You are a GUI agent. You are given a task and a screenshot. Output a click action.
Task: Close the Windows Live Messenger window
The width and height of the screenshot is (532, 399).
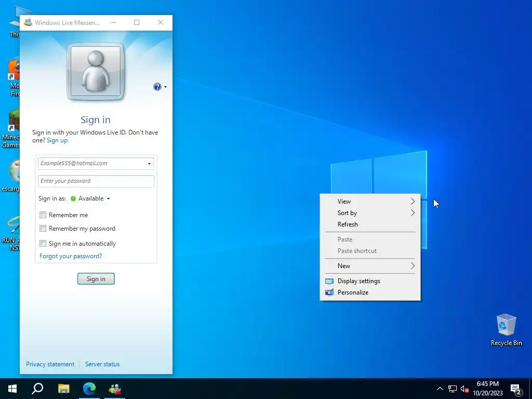(161, 22)
